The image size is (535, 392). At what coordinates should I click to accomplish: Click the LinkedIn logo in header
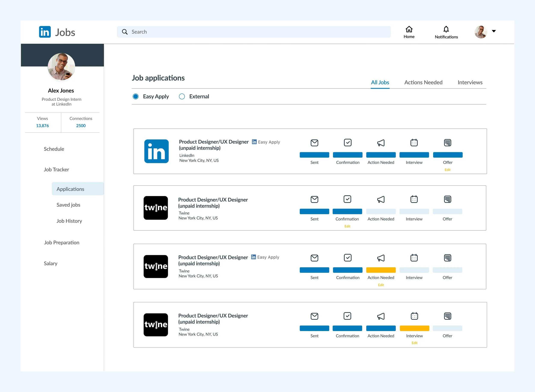point(45,32)
